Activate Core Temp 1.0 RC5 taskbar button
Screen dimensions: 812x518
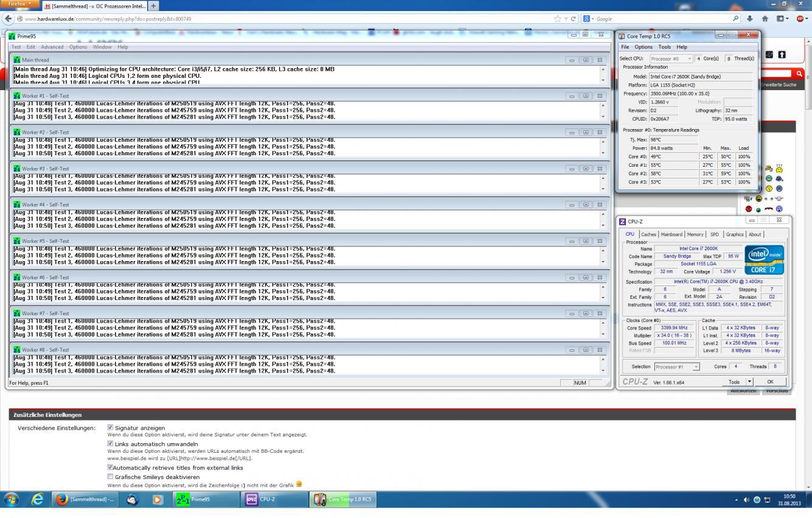(342, 500)
